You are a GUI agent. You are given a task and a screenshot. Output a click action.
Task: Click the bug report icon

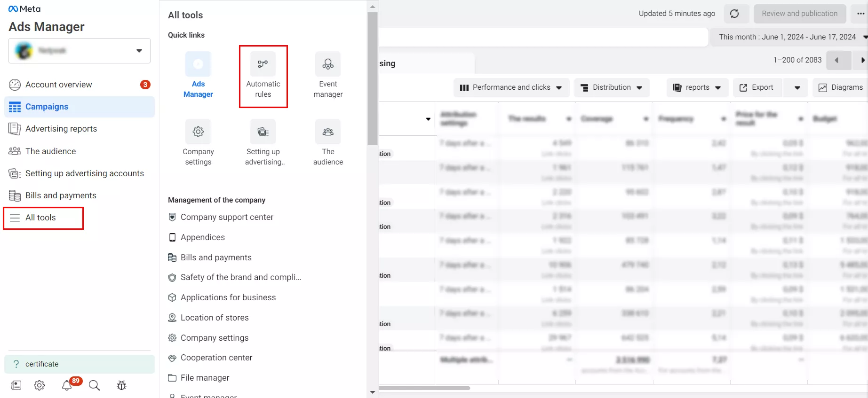tap(121, 385)
